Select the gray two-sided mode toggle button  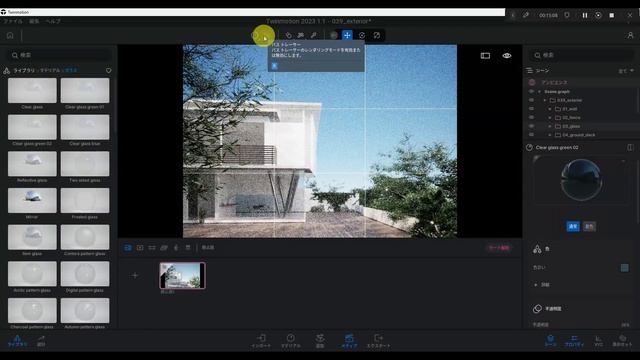589,226
